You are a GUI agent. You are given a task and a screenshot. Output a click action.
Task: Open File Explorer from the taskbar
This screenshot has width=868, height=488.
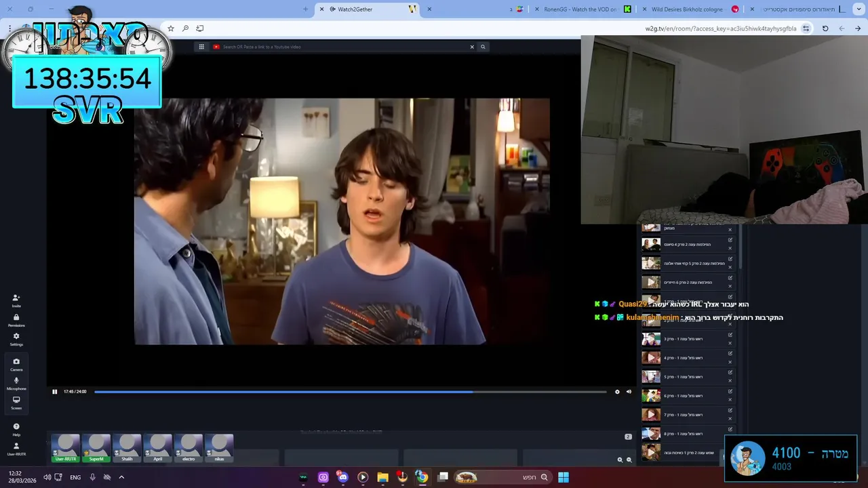(382, 477)
